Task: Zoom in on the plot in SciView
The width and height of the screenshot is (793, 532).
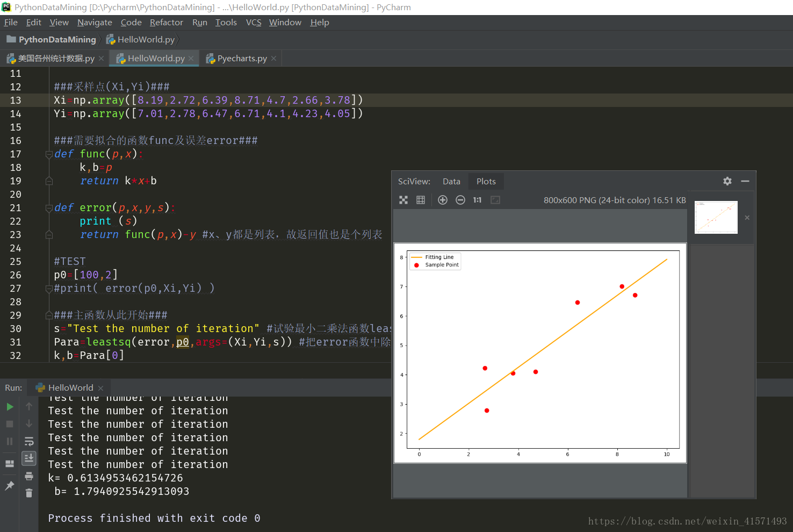Action: (x=442, y=199)
